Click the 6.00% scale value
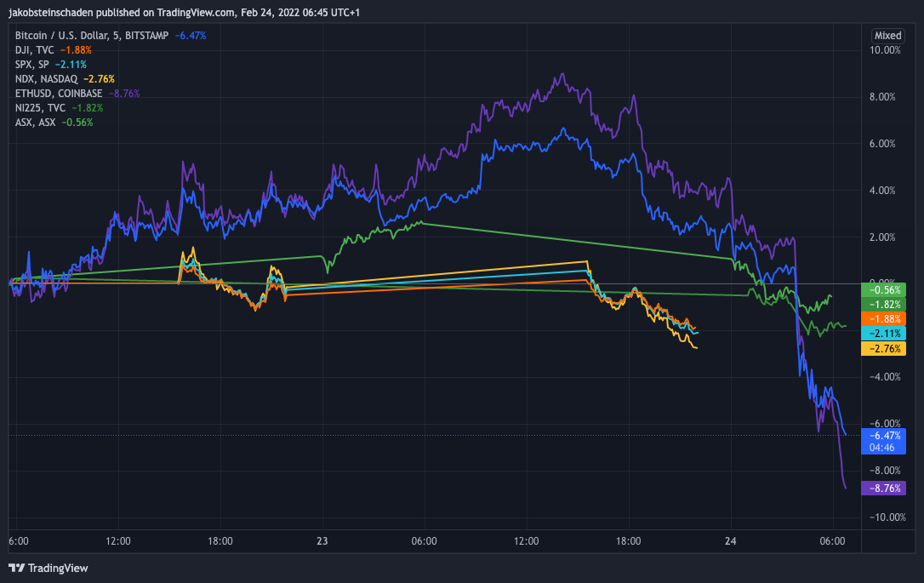Screen dimensions: 924x583 pos(882,143)
